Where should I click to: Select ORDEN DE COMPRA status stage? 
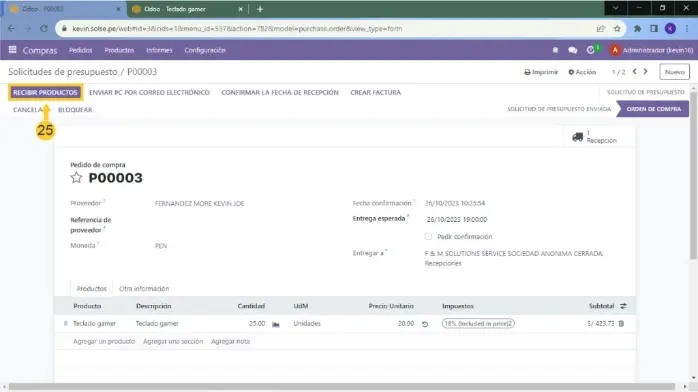point(653,109)
